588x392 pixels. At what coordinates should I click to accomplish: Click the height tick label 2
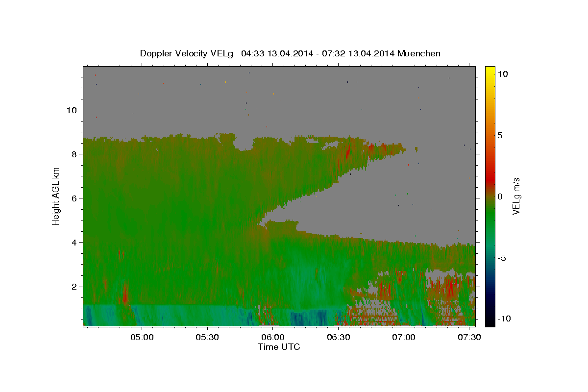(74, 287)
